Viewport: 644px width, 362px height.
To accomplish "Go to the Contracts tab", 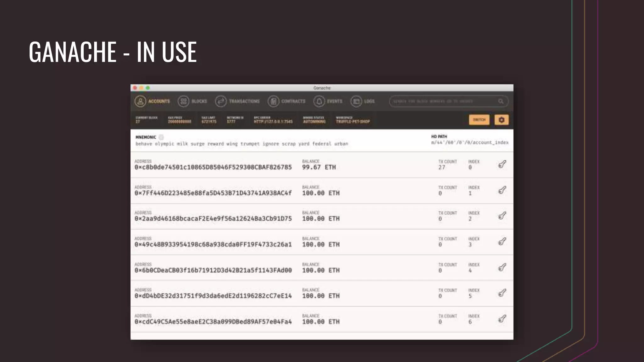I will 286,101.
